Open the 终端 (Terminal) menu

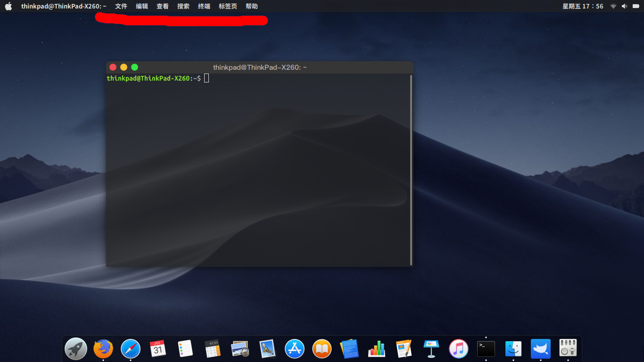(204, 6)
